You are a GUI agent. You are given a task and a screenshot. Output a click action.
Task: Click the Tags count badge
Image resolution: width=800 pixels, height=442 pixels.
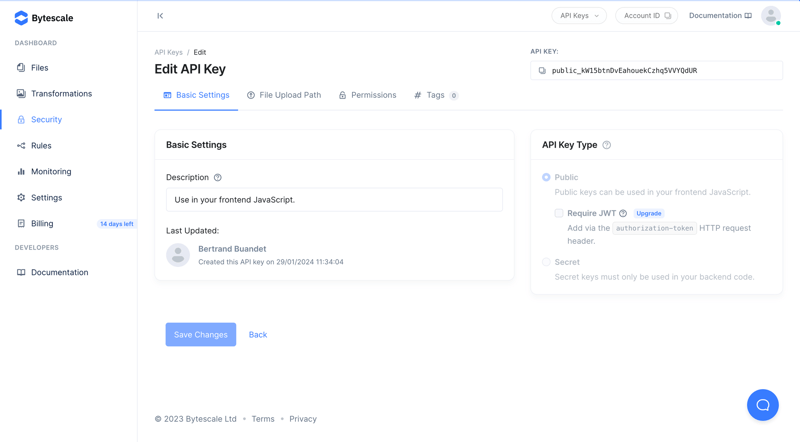pos(454,95)
